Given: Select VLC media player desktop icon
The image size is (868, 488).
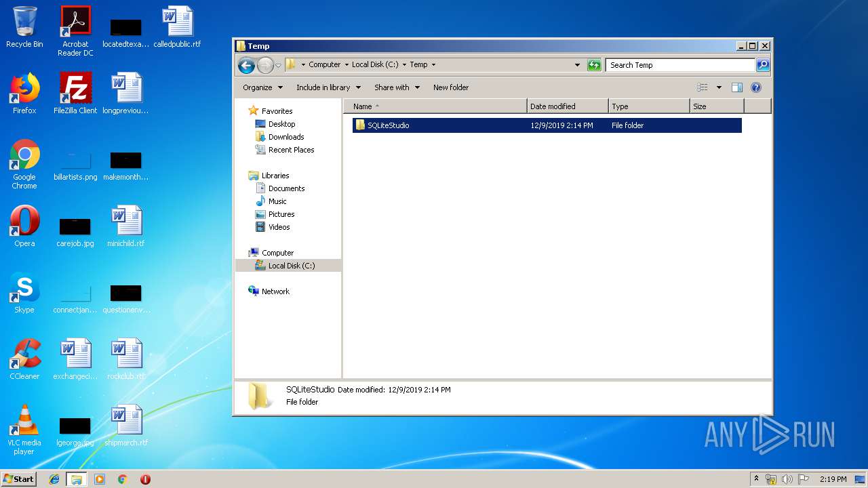Looking at the screenshot, I should tap(24, 430).
